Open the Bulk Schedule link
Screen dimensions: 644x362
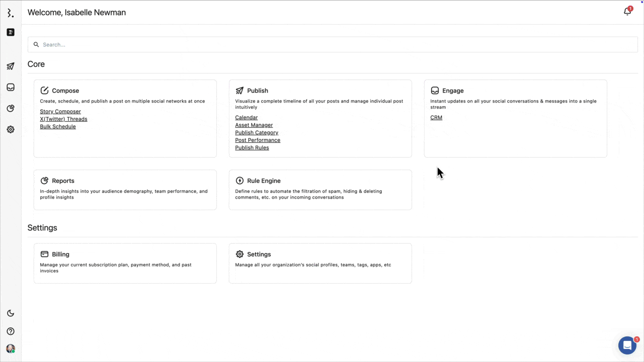point(58,127)
